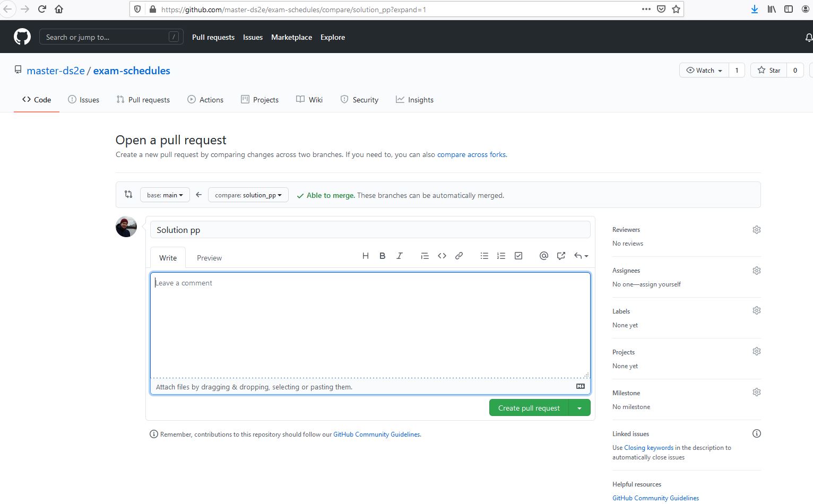Add a link via toolbar

point(459,256)
